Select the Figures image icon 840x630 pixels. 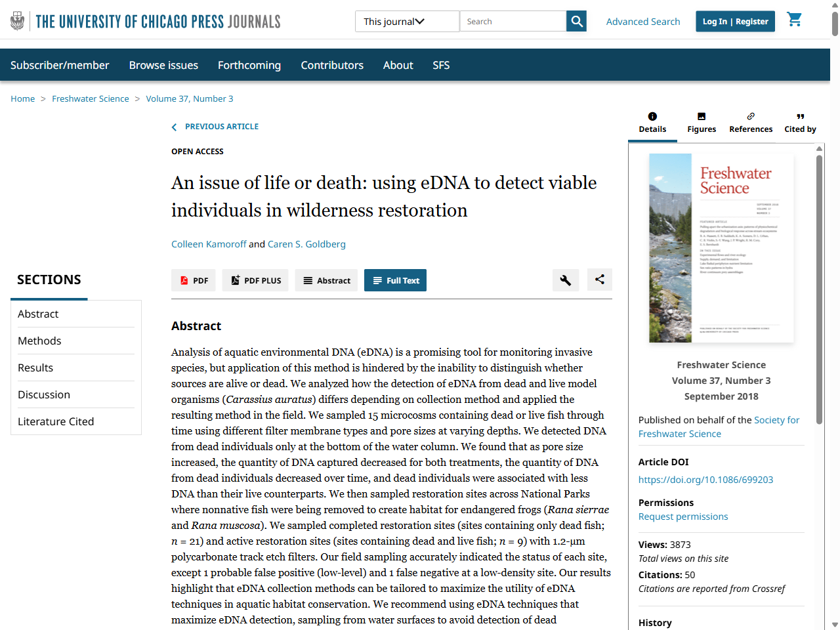[702, 116]
